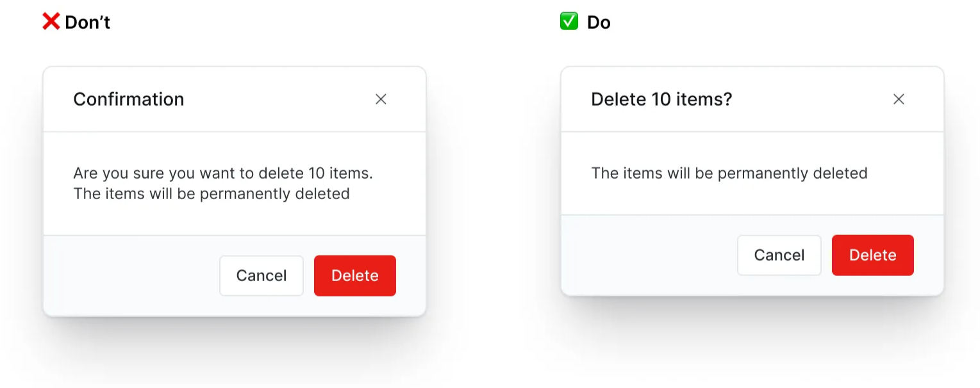Click the footer bar of the left dialog
Screen dimensions: 980x388
[128, 275]
